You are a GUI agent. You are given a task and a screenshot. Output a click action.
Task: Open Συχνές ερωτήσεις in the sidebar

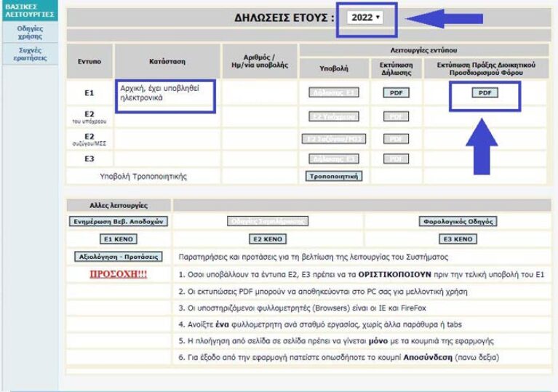[x=30, y=54]
